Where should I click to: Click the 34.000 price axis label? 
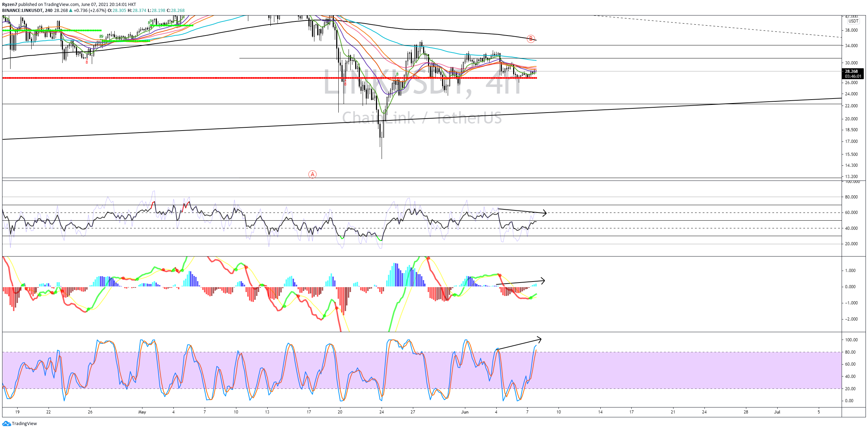851,46
